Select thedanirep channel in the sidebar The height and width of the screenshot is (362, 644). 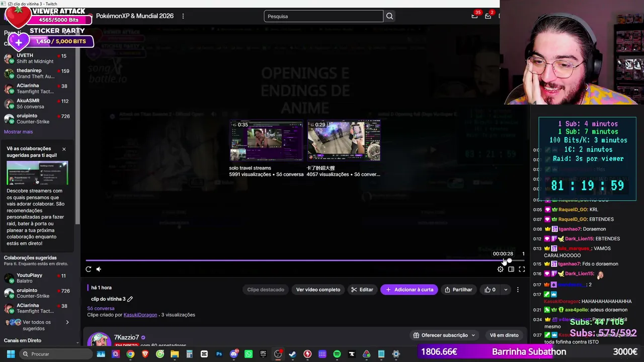tap(37, 73)
